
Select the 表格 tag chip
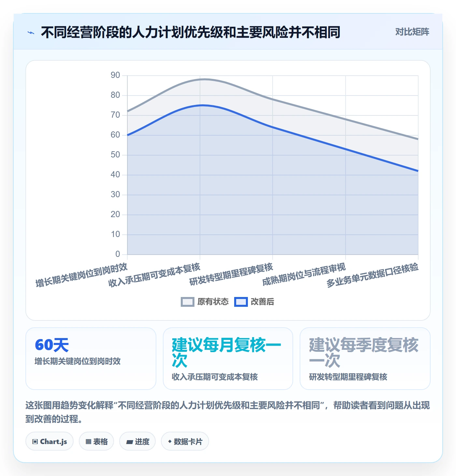(x=96, y=441)
